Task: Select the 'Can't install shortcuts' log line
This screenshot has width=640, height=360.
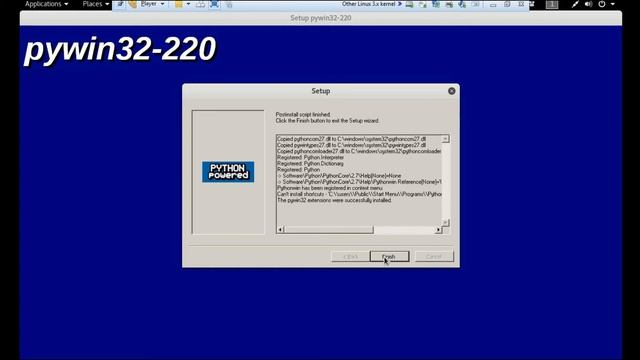Action: (x=359, y=194)
